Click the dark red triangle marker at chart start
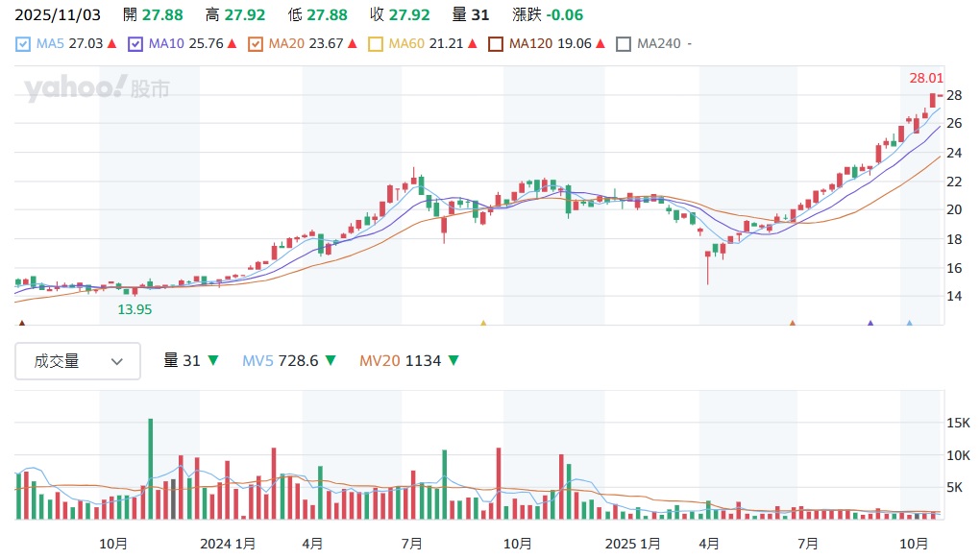 (21, 325)
